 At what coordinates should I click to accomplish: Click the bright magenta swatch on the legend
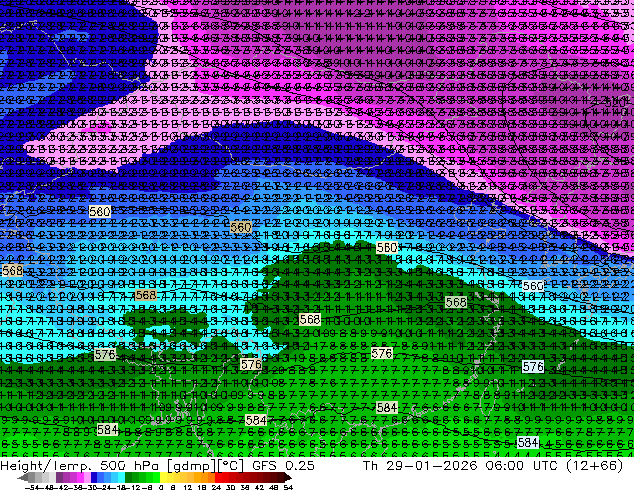pyautogui.click(x=80, y=478)
